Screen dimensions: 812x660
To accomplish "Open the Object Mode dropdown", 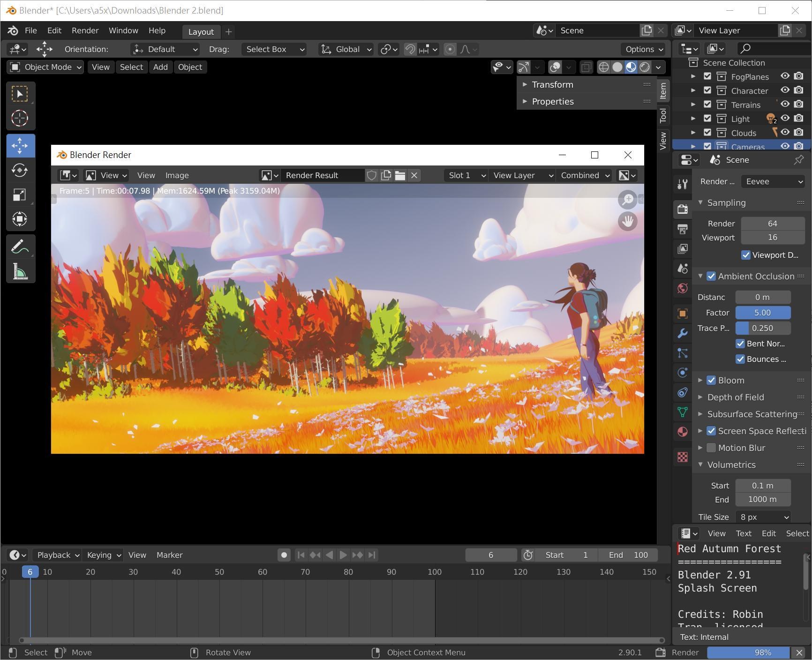I will pyautogui.click(x=45, y=67).
